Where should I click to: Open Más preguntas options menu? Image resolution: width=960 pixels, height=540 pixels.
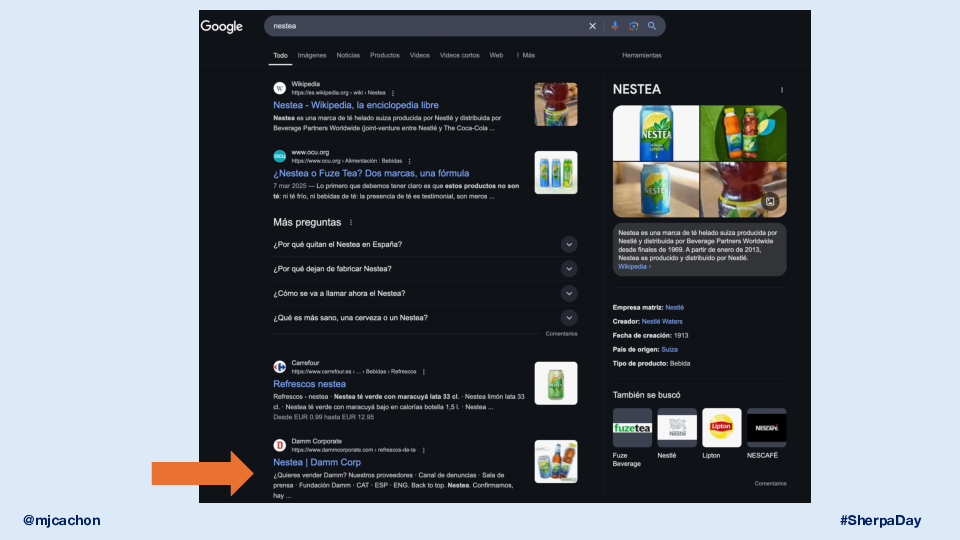(351, 222)
